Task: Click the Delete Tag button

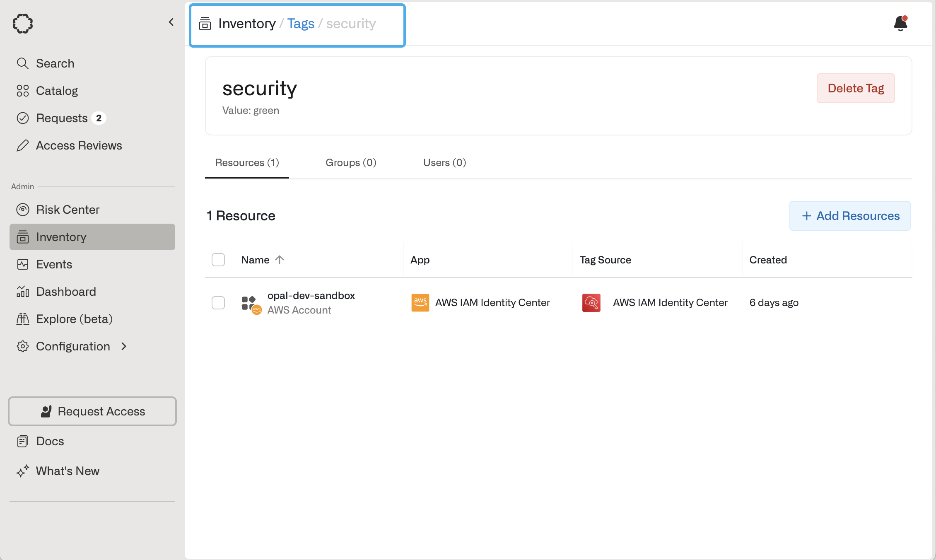Action: 856,88
